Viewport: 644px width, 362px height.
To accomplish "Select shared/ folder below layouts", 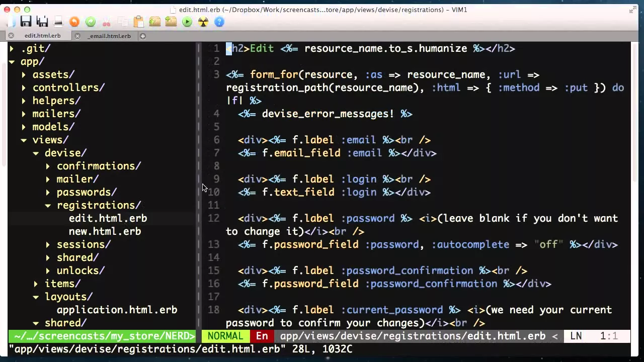I will [x=65, y=323].
